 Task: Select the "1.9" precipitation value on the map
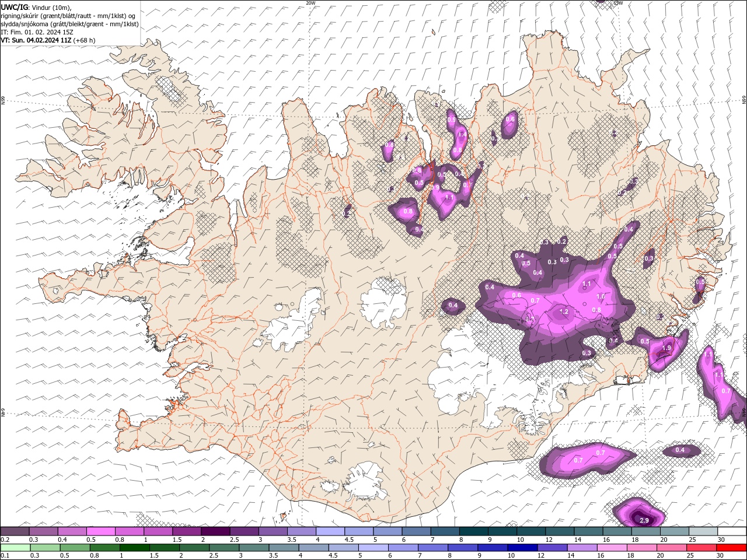(x=667, y=348)
